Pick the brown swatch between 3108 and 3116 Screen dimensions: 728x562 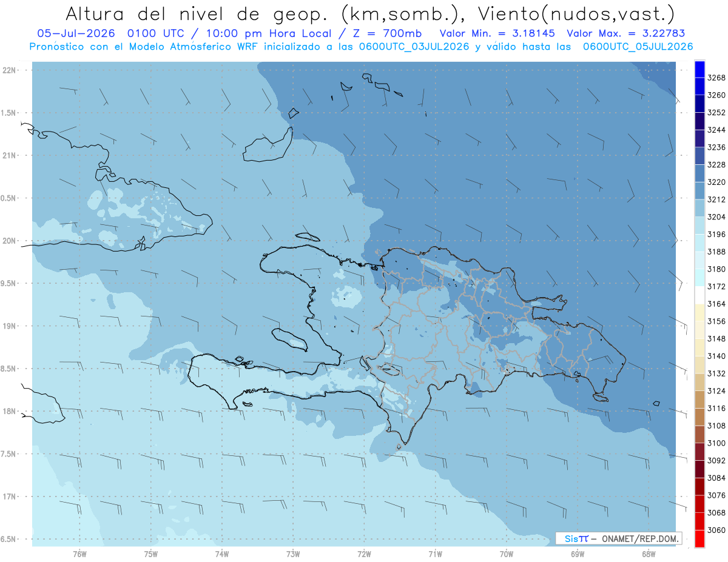(x=699, y=417)
